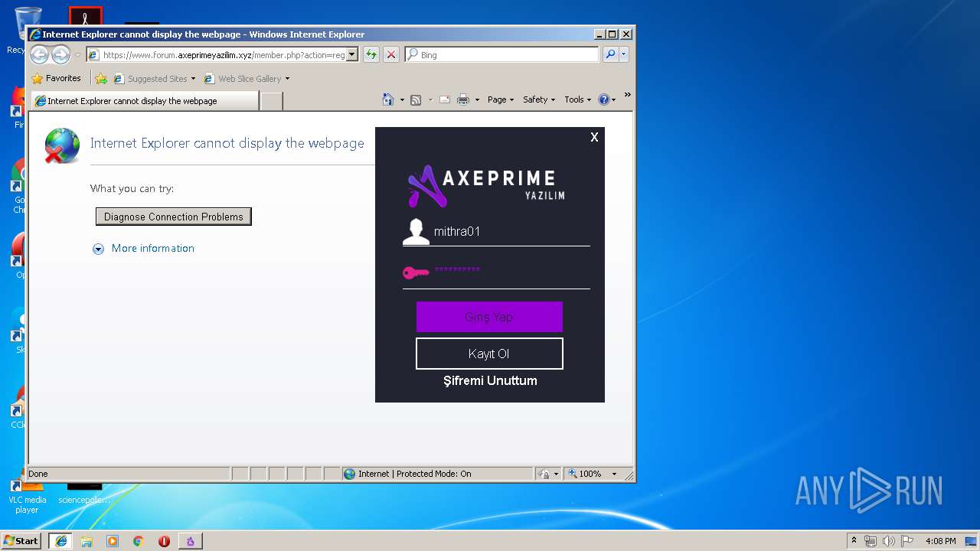Show hidden tray icons arrow
The width and height of the screenshot is (980, 551).
(854, 541)
